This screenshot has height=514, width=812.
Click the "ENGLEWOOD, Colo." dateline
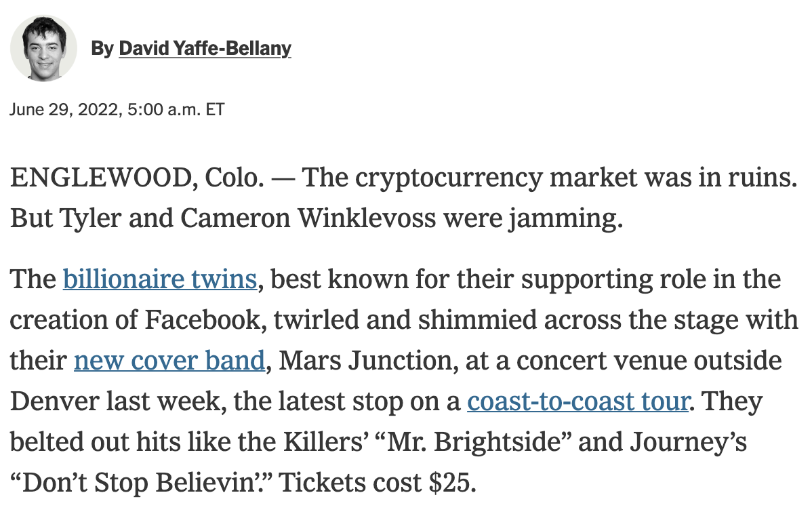tap(135, 179)
